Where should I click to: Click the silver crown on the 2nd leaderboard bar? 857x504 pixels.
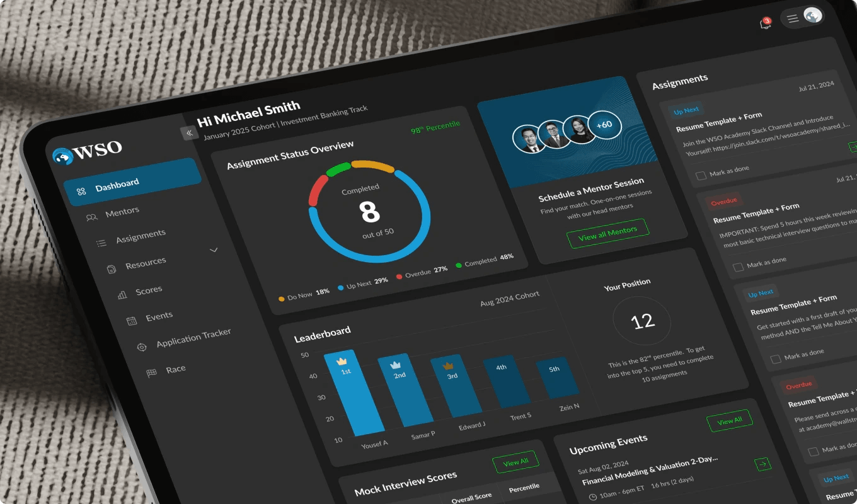click(396, 365)
